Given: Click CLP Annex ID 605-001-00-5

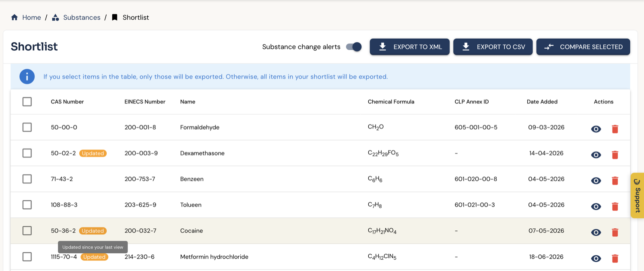Looking at the screenshot, I should [476, 127].
